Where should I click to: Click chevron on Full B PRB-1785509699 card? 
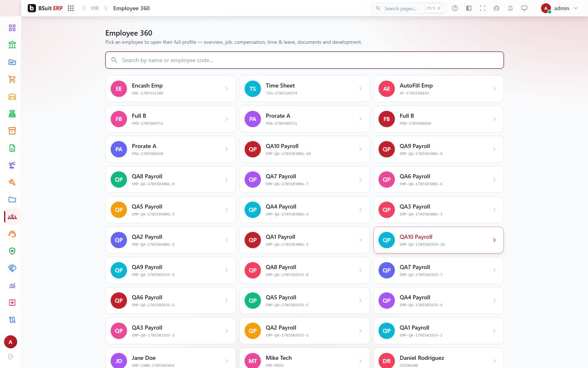point(494,119)
